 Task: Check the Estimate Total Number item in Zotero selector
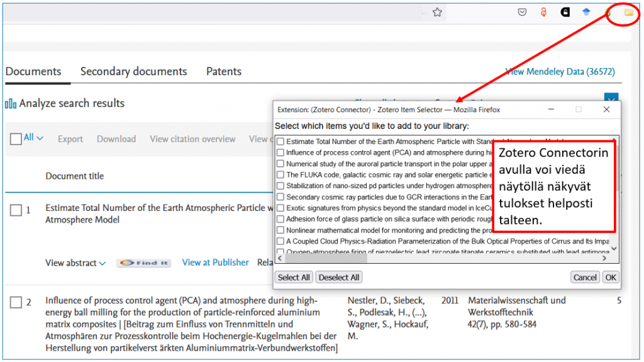(x=280, y=142)
